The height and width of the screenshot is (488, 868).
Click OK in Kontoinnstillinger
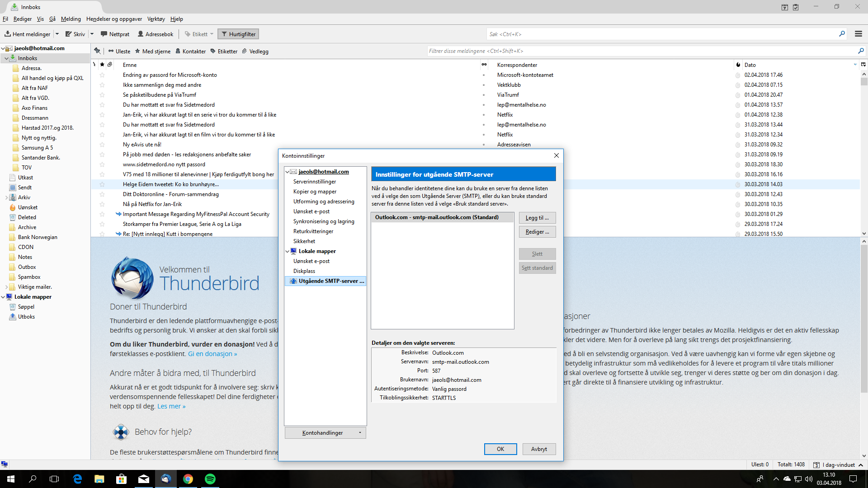coord(500,449)
